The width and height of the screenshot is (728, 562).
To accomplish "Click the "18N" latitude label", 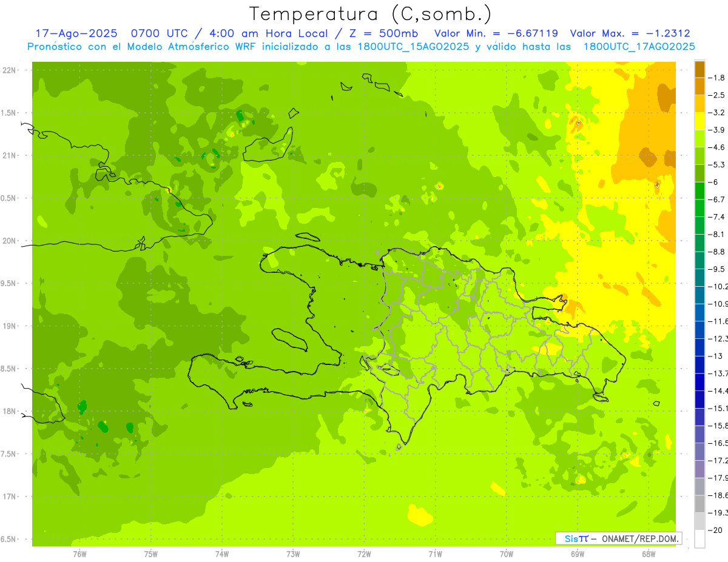I will tap(9, 412).
